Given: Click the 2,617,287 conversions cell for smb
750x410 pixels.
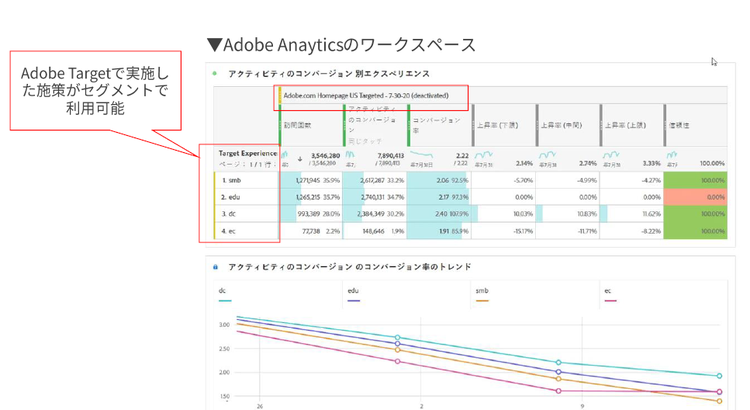Looking at the screenshot, I should pyautogui.click(x=375, y=180).
